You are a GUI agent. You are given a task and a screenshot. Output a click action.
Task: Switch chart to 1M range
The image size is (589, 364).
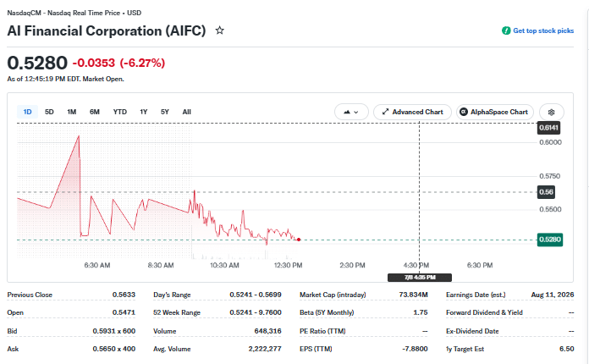point(72,112)
